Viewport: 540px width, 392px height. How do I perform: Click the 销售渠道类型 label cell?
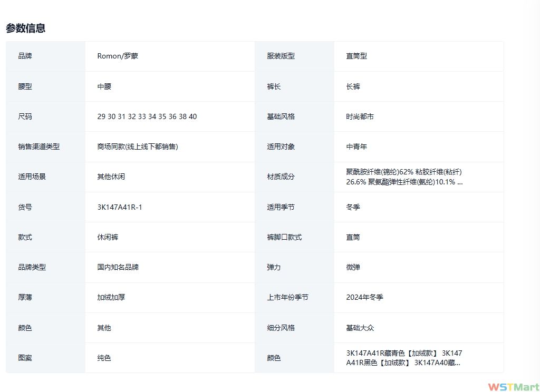pos(38,146)
